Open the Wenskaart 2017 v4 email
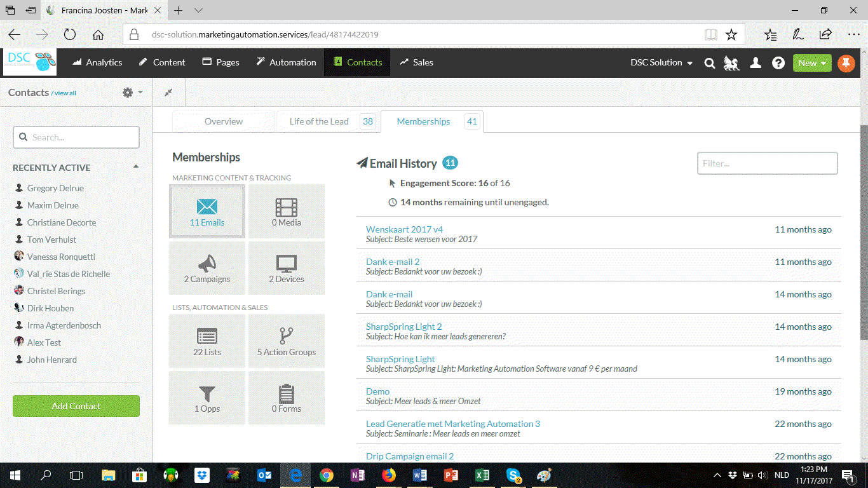Screen dimensions: 868x488 point(404,229)
